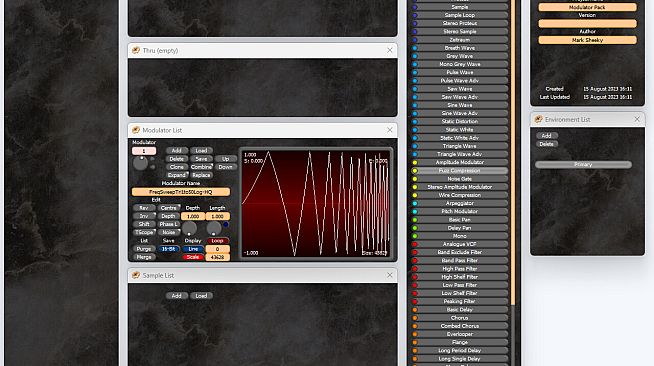Click the Depth value field
The image size is (654, 366).
pos(193,216)
